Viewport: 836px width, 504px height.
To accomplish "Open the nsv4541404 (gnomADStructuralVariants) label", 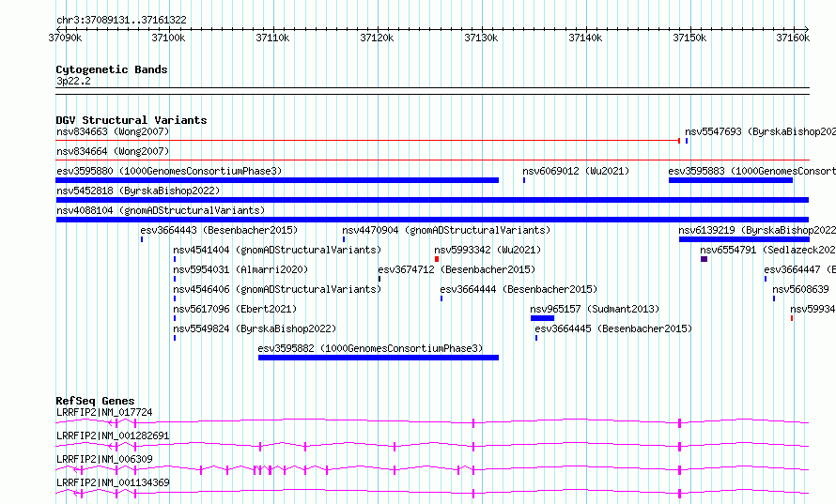I will click(x=277, y=250).
